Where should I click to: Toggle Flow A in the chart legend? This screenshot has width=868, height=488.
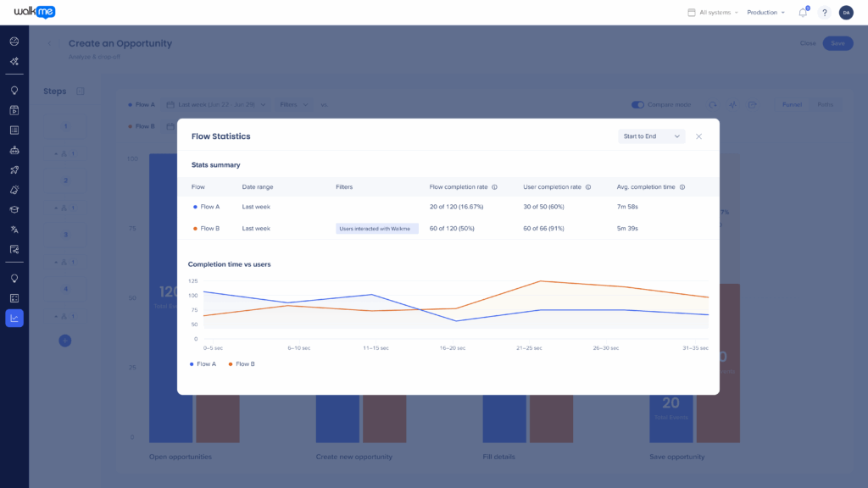coord(203,364)
